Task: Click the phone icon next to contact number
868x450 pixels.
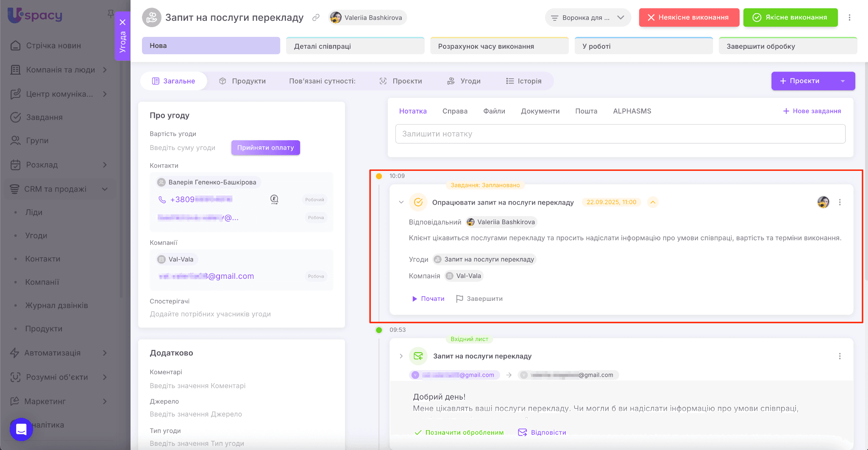Action: click(x=162, y=200)
